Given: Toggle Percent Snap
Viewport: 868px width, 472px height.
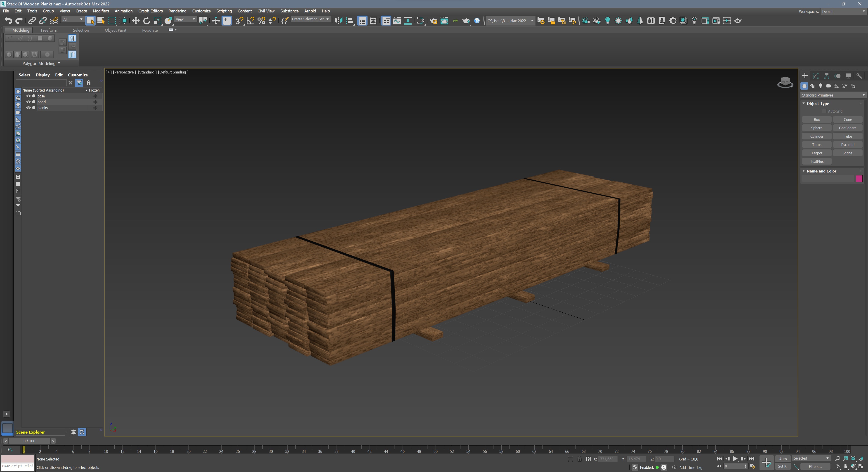Looking at the screenshot, I should (x=261, y=21).
